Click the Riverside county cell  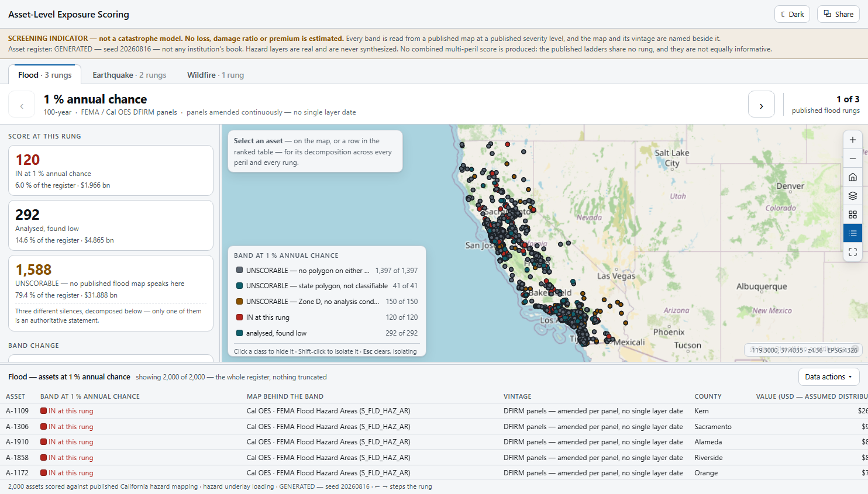tap(708, 458)
